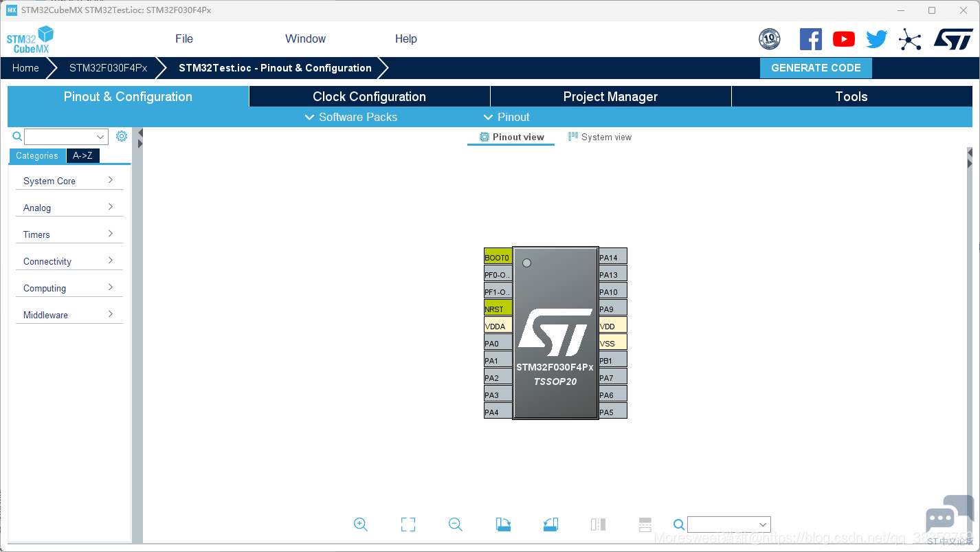Open the Facebook icon link
Image resolution: width=980 pixels, height=552 pixels.
[x=811, y=39]
